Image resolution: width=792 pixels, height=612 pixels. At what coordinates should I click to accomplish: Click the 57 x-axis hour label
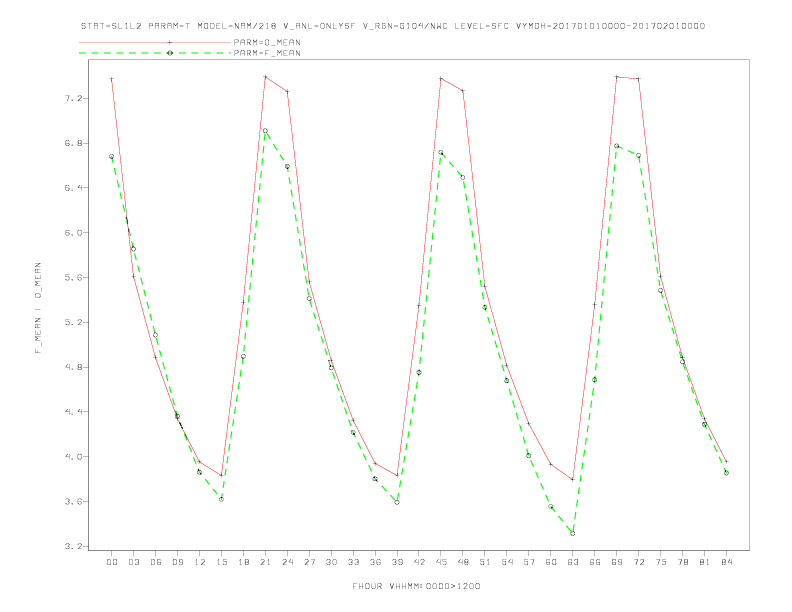(x=529, y=562)
